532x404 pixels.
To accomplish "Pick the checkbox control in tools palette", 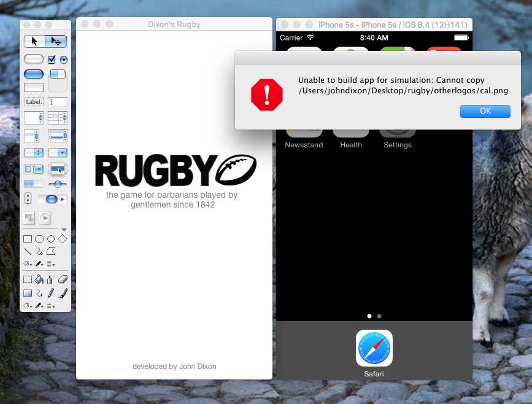I will tap(52, 60).
